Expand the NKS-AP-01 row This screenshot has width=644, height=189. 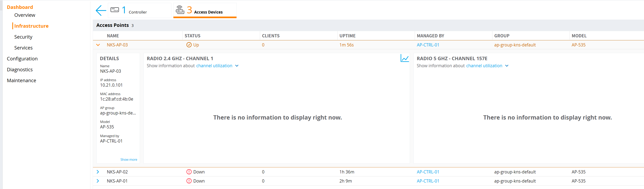click(x=98, y=181)
